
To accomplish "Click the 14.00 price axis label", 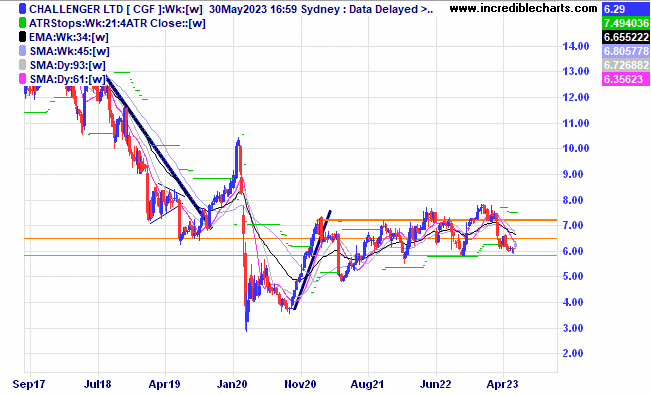I will (x=576, y=46).
